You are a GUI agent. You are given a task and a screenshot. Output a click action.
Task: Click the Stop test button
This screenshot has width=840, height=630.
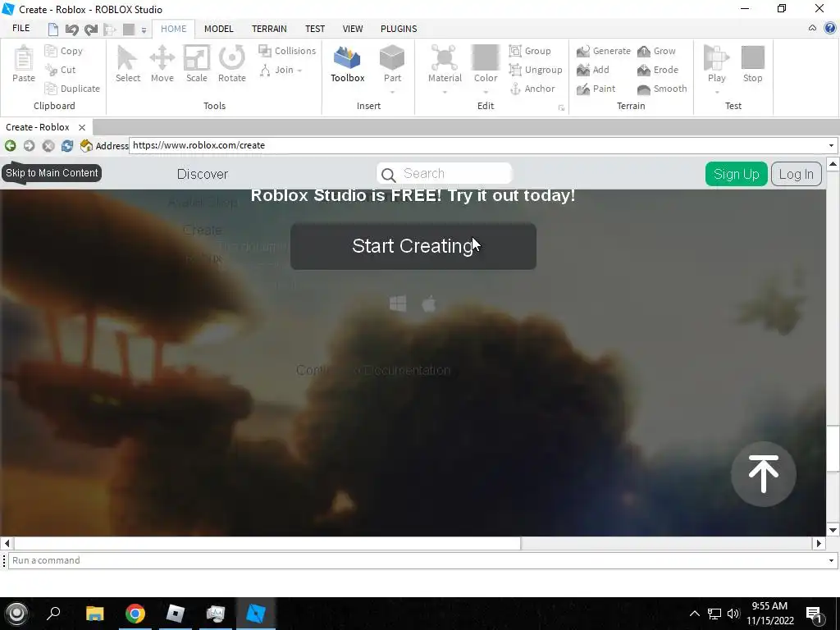753,64
